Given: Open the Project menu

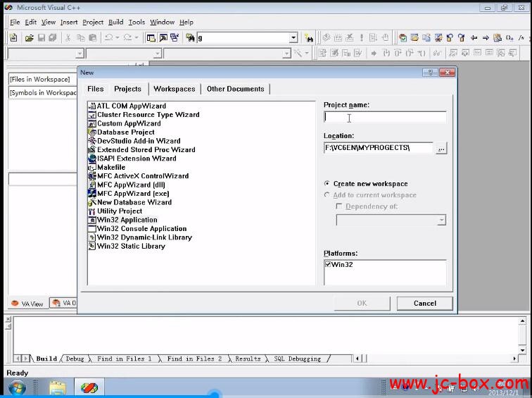Looking at the screenshot, I should (x=93, y=22).
